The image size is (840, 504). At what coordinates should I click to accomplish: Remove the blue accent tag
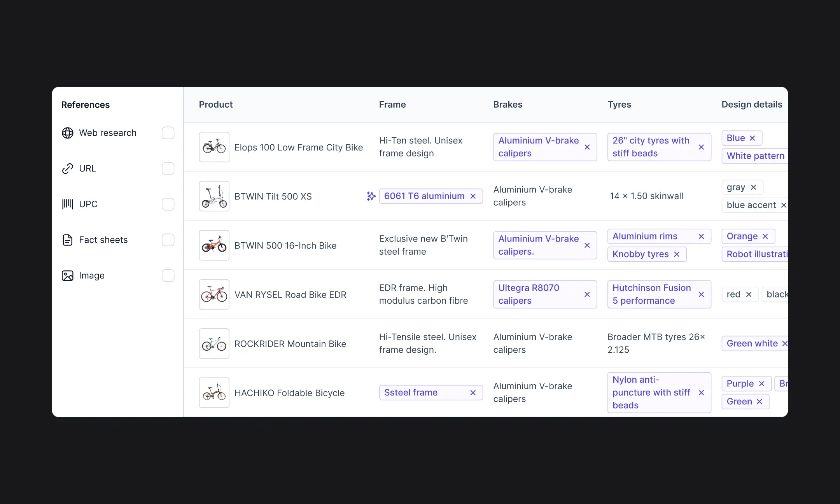pos(784,205)
